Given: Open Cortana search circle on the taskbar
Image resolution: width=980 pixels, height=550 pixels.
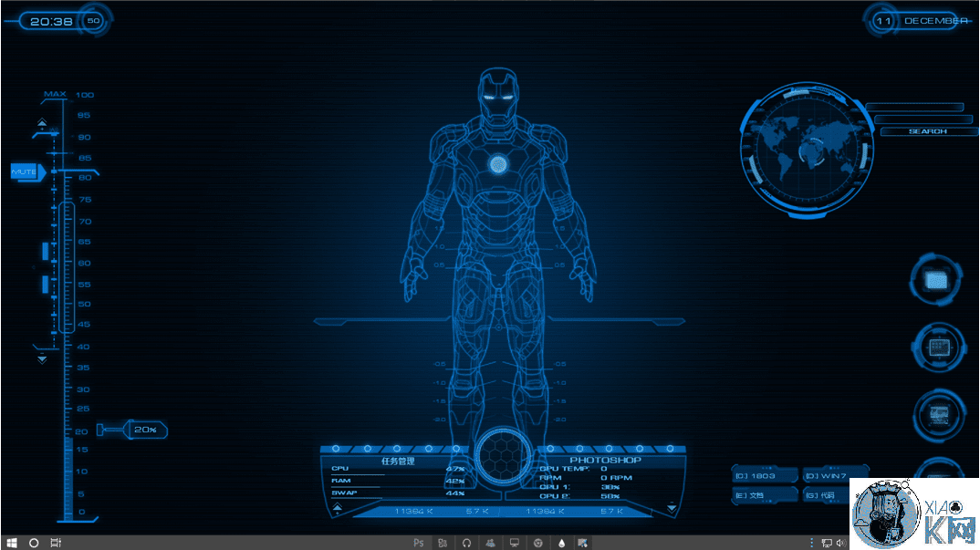Looking at the screenshot, I should click(34, 543).
